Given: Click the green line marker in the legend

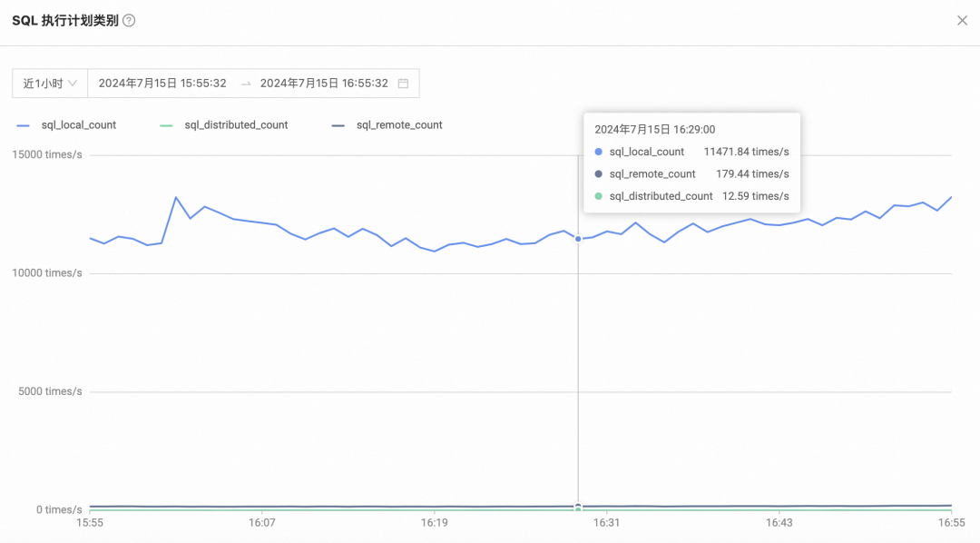Looking at the screenshot, I should 165,125.
